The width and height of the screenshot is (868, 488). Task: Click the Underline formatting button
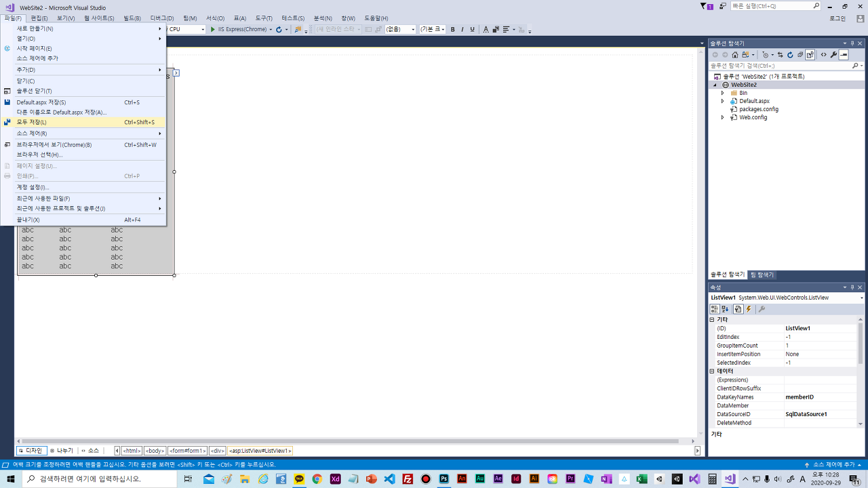tap(472, 29)
